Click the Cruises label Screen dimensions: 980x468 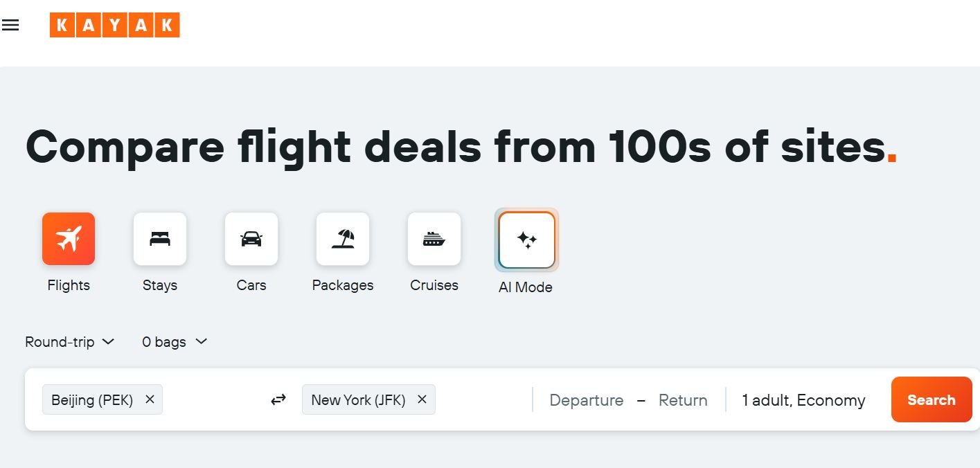434,285
